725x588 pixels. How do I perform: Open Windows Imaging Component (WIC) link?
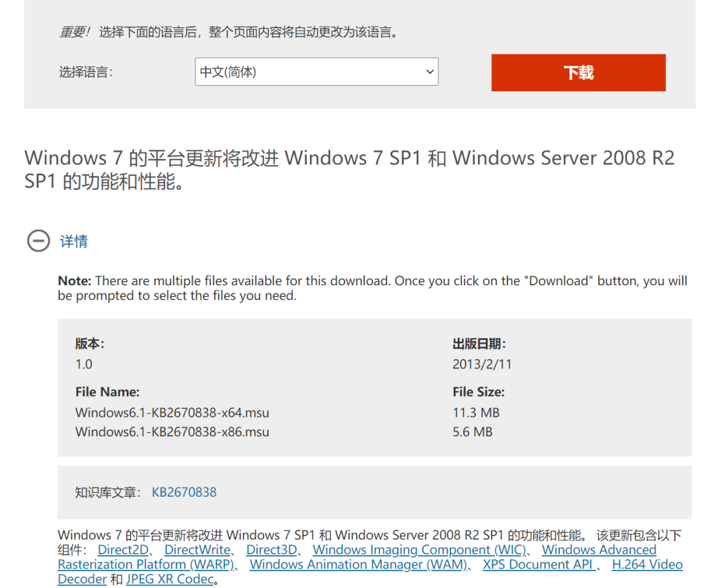coord(420,550)
